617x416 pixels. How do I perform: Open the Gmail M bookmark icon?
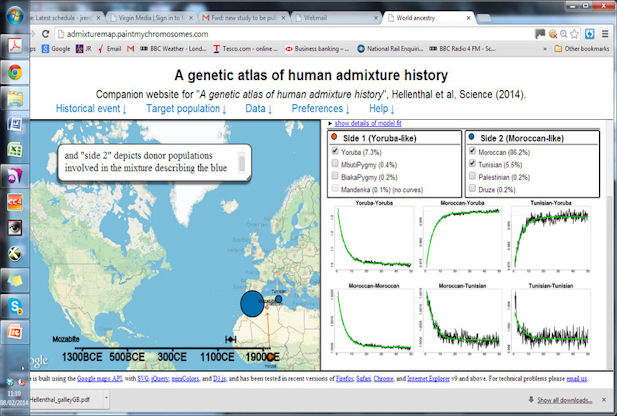pos(131,49)
